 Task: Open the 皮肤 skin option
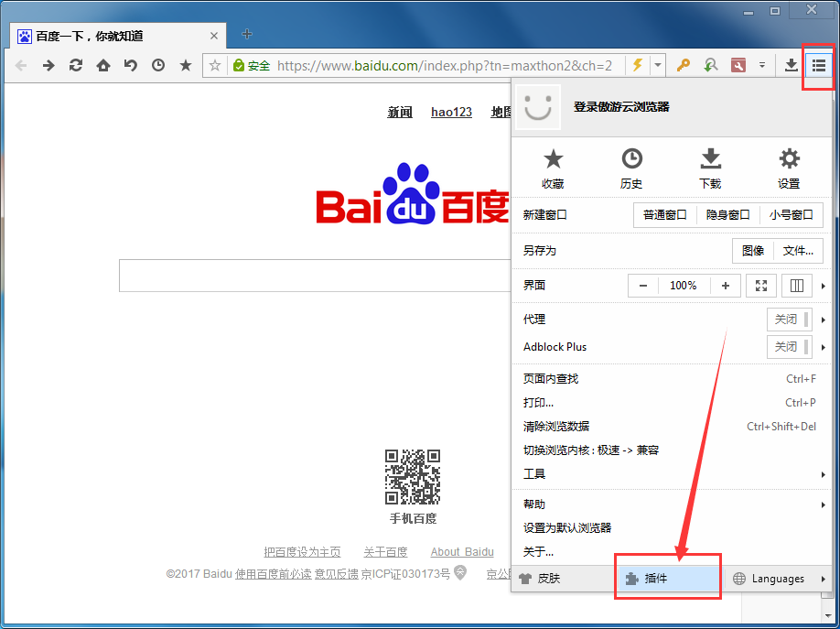540,579
